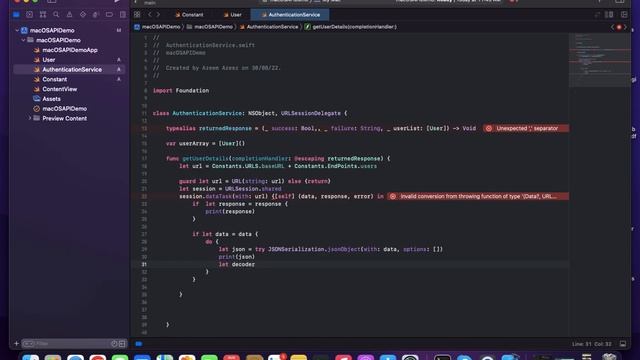The height and width of the screenshot is (360, 640).
Task: Toggle the navigator sidebar in toolbar
Action: pyautogui.click(x=51, y=1)
